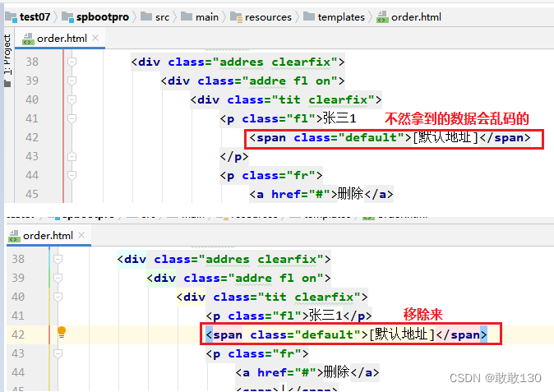Click the p class="fr" tag in upper editor
The width and height of the screenshot is (554, 392).
[x=271, y=175]
